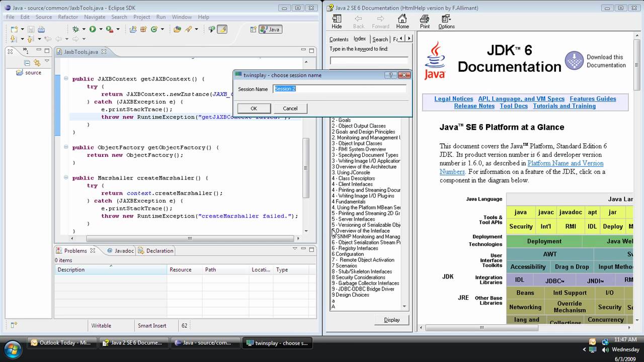Screen dimensions: 644x362
Task: Open Eclipse Window menu
Action: (182, 17)
